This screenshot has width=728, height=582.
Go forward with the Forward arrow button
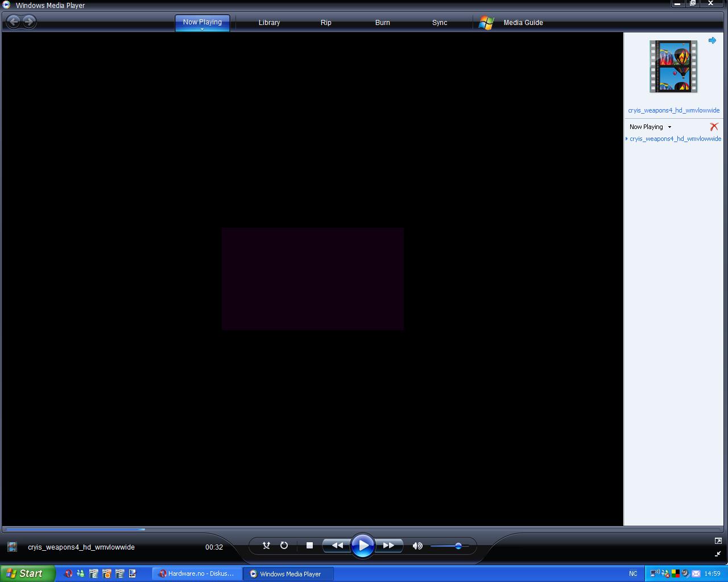point(29,22)
